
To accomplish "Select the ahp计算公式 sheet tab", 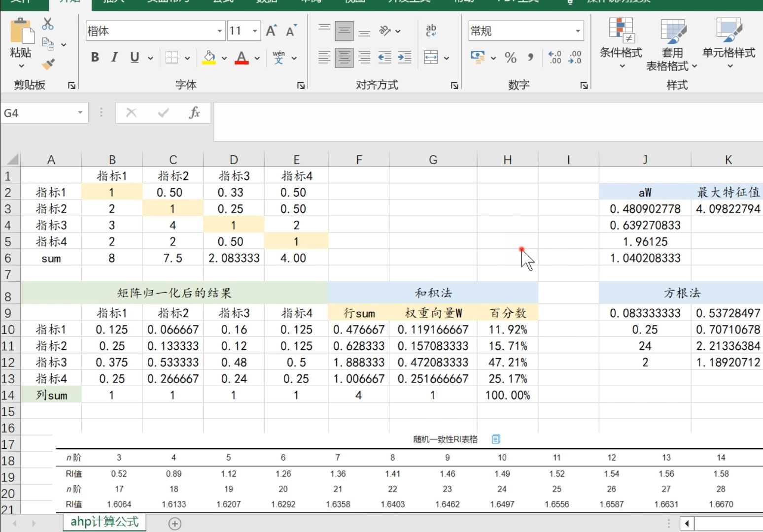I will [104, 522].
